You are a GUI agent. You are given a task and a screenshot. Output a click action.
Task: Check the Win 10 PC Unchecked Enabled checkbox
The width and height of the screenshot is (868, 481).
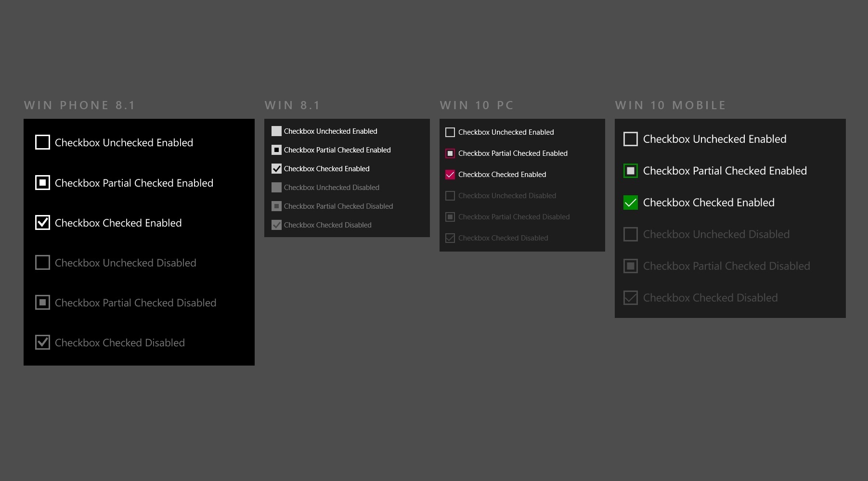coord(450,132)
